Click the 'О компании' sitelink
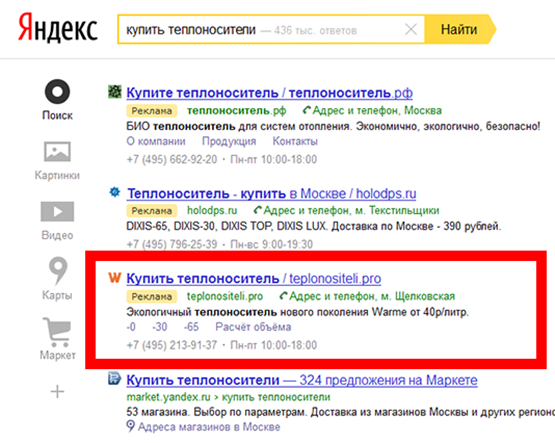555x443 pixels. pos(156,141)
